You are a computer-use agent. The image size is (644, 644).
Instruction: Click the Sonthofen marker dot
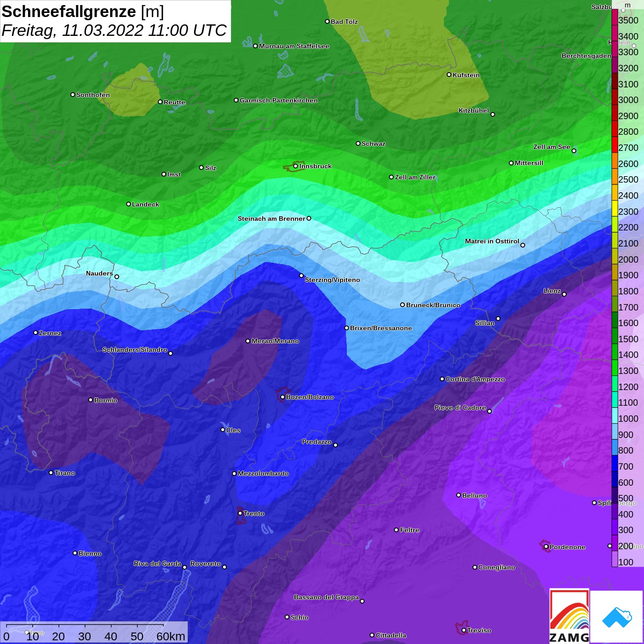(73, 95)
